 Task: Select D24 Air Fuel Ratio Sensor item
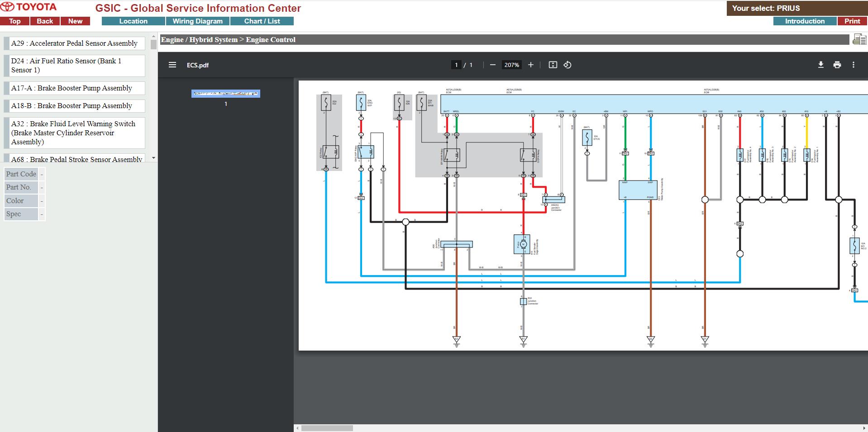[74, 66]
